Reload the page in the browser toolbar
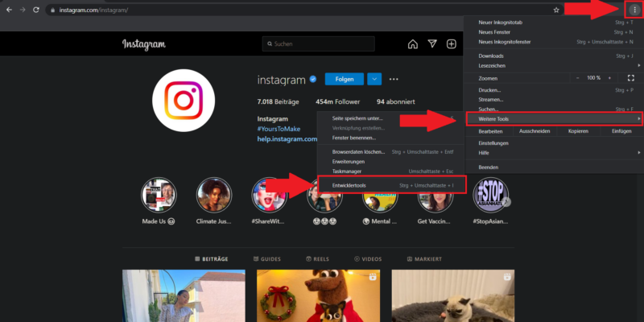 (x=38, y=10)
